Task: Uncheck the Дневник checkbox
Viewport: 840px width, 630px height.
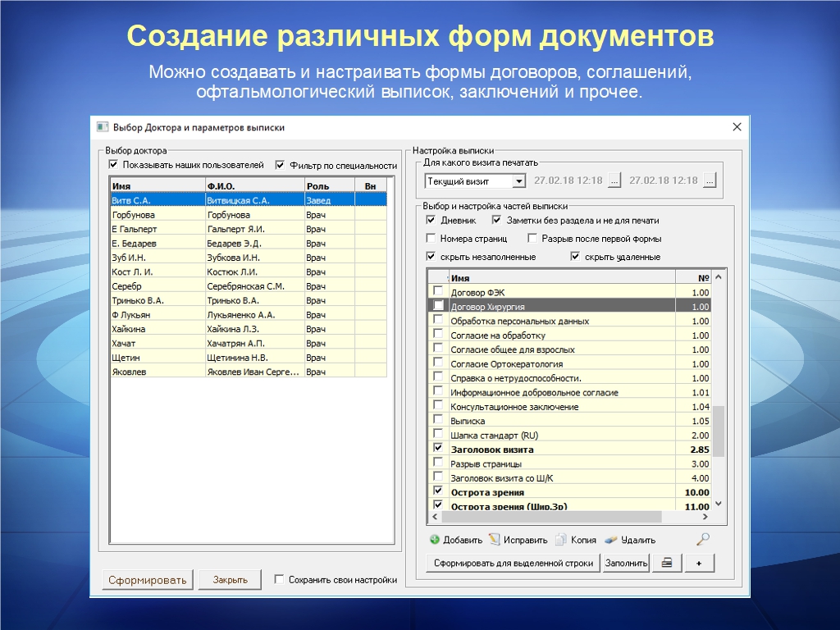Action: point(431,221)
